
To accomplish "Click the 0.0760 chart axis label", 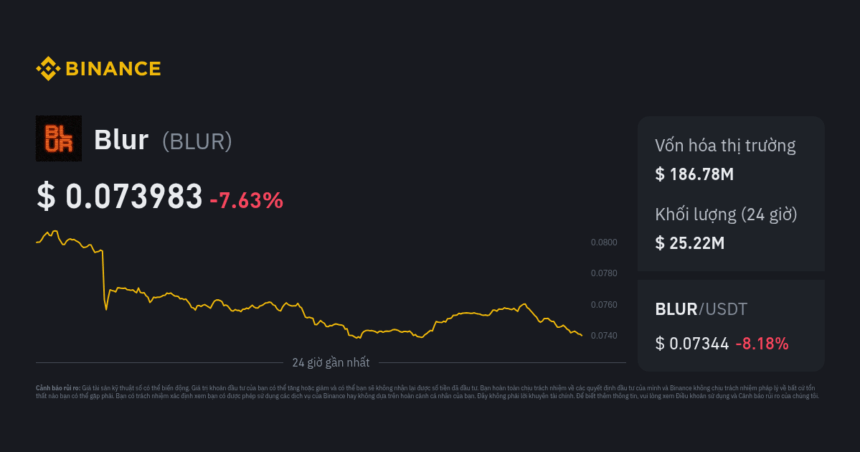I will tap(603, 305).
